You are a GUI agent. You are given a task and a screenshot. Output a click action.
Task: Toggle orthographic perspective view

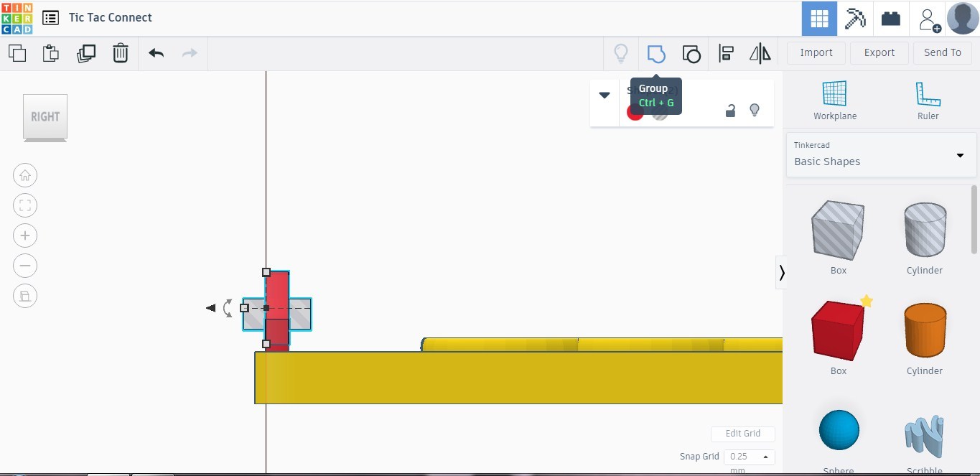tap(25, 296)
